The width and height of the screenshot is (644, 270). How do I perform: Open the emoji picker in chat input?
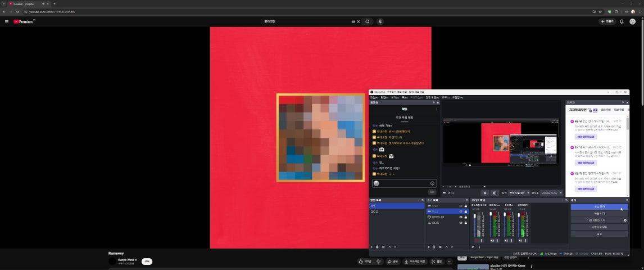[x=433, y=183]
